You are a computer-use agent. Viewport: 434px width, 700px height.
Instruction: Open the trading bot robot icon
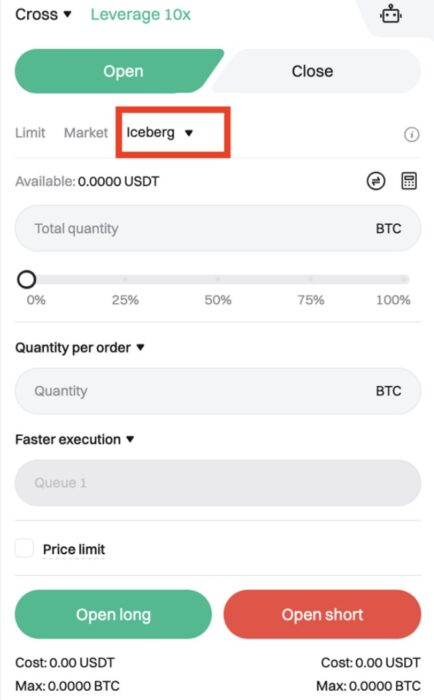coord(391,14)
